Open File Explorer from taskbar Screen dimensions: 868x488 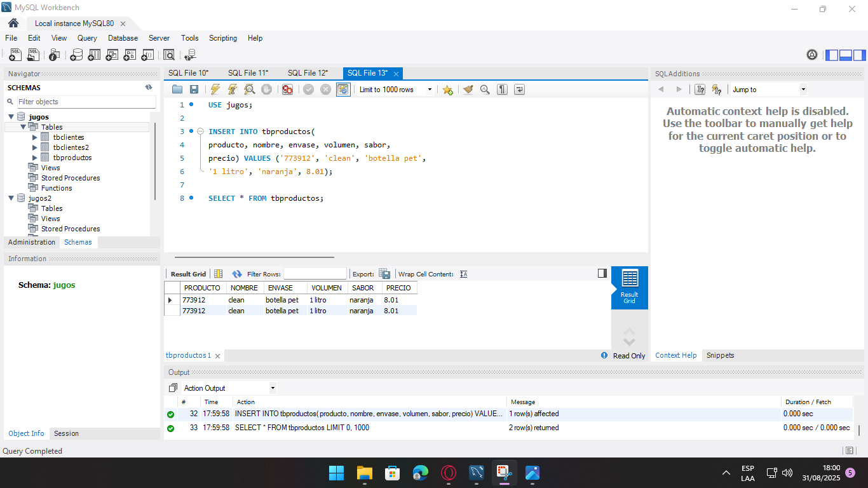pos(364,473)
